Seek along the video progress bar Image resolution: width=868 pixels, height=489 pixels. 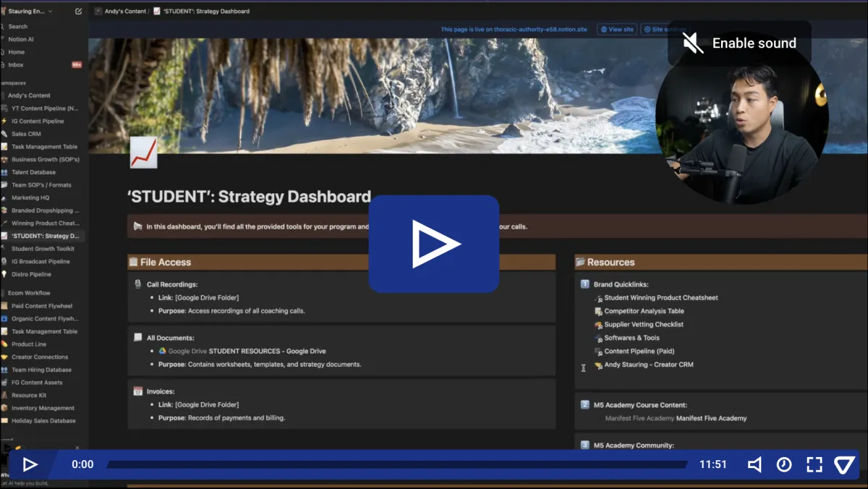point(397,464)
